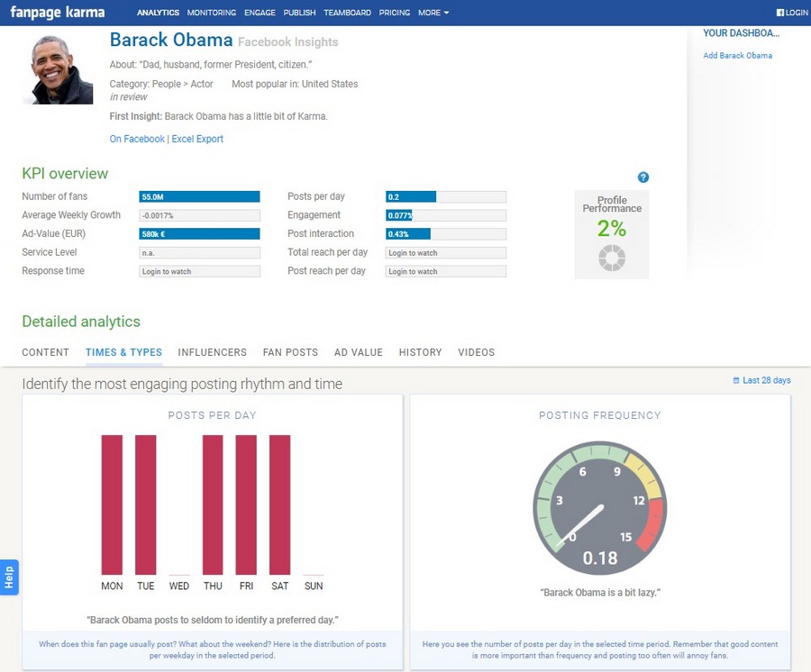The height and width of the screenshot is (672, 811).
Task: Click the blue question mark help icon
Action: point(642,177)
